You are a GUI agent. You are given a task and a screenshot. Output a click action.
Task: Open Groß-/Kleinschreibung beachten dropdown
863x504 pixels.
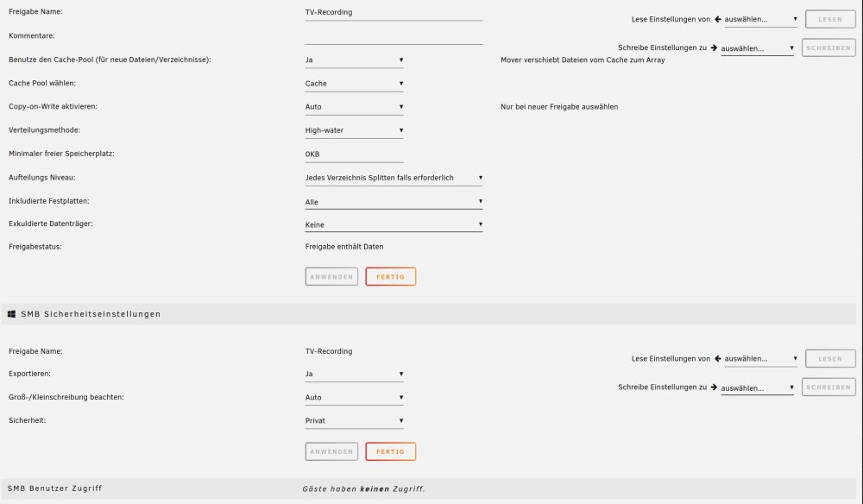pyautogui.click(x=354, y=397)
